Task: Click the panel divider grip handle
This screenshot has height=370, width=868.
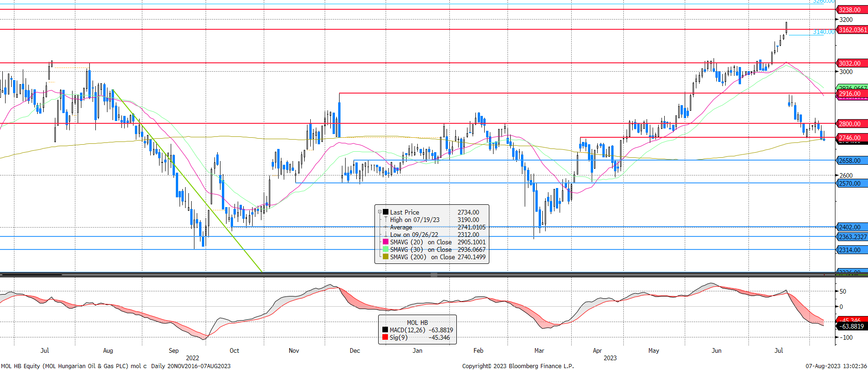Action: 434,275
